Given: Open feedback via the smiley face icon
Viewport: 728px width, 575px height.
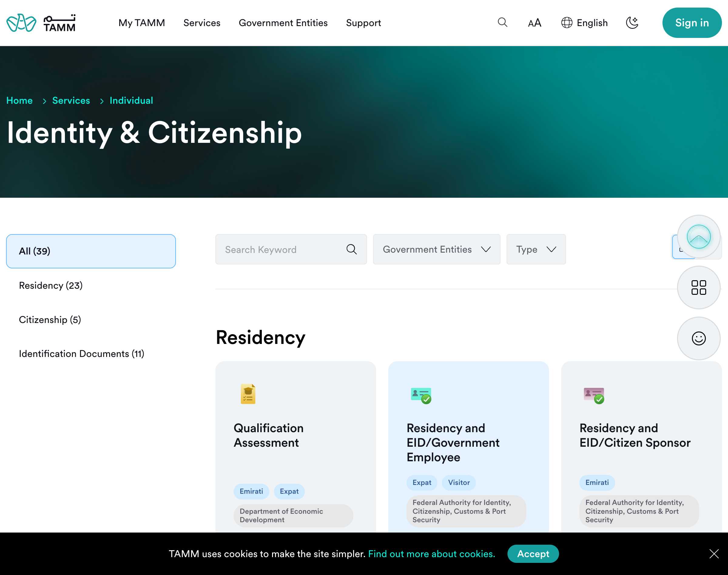Looking at the screenshot, I should point(699,339).
